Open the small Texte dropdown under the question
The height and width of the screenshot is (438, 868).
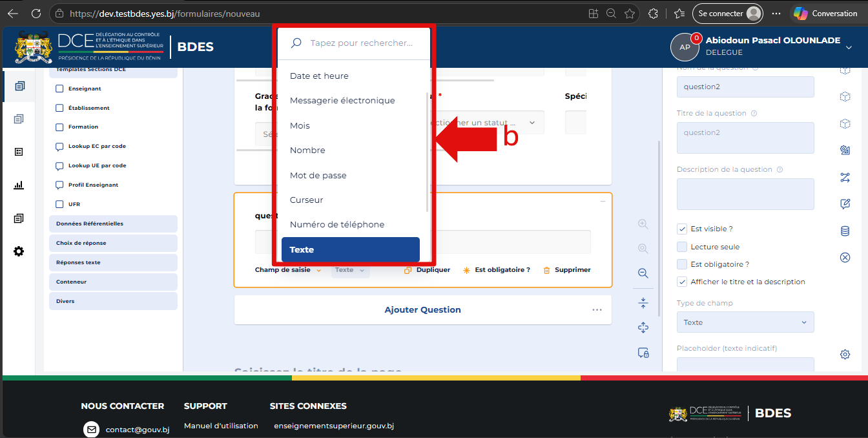point(351,270)
